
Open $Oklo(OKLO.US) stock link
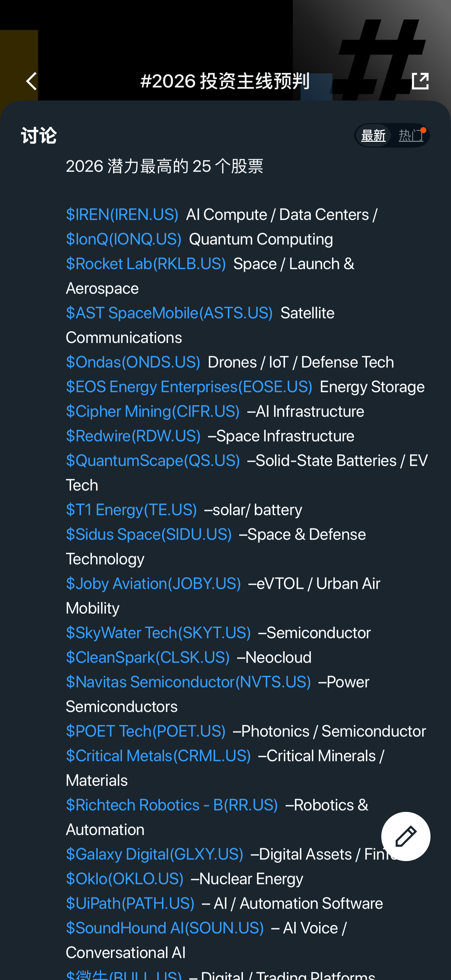[125, 879]
